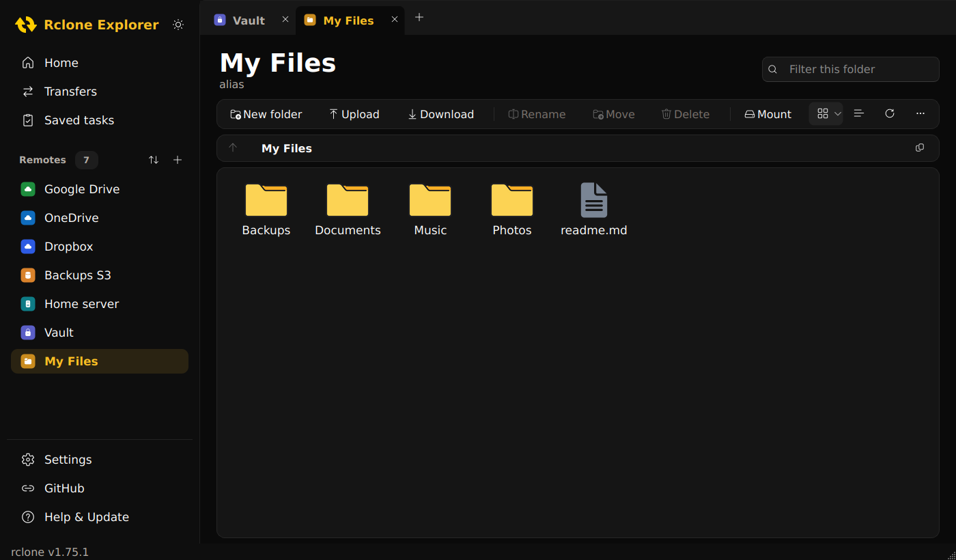Click the Remotes count badge 7
The image size is (956, 560).
(x=86, y=160)
